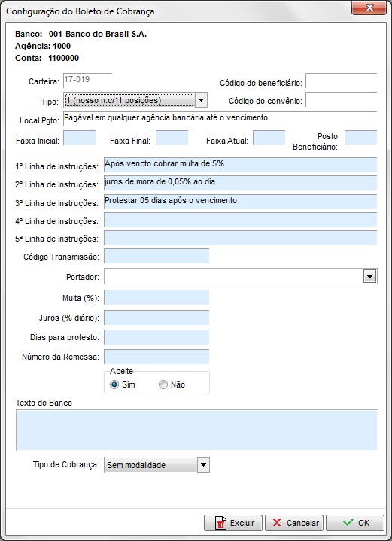The image size is (392, 541).
Task: Click the Dias para protesto field
Action: [156, 337]
